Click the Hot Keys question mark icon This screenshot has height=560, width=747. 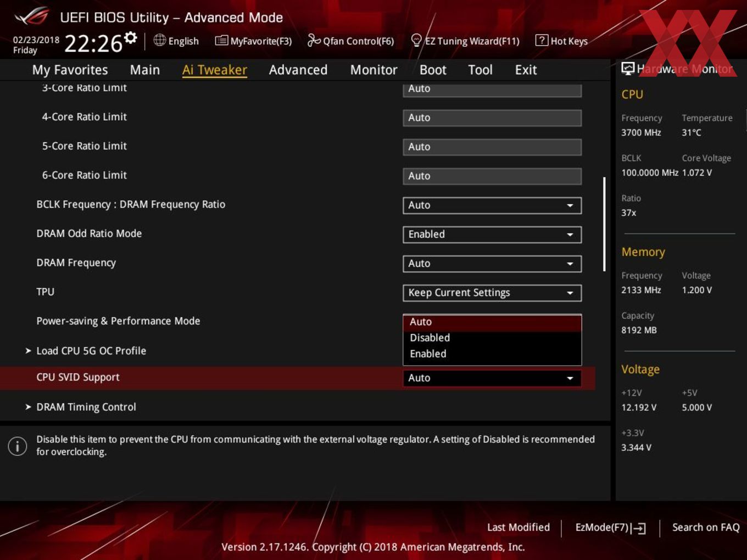(x=542, y=40)
